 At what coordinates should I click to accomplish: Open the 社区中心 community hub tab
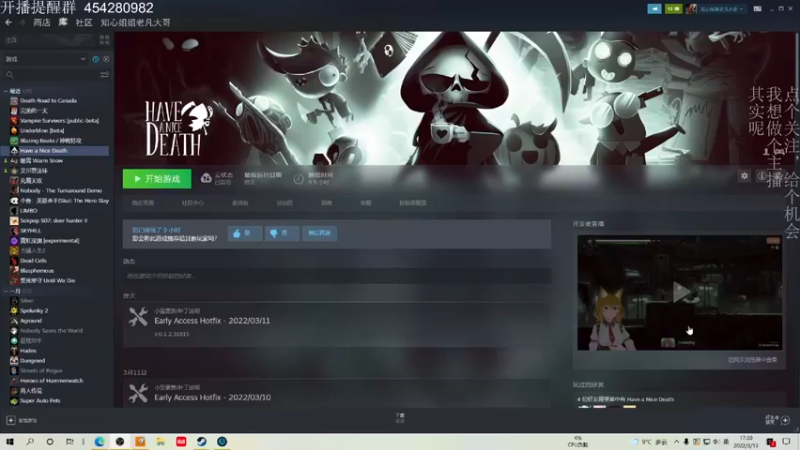192,203
